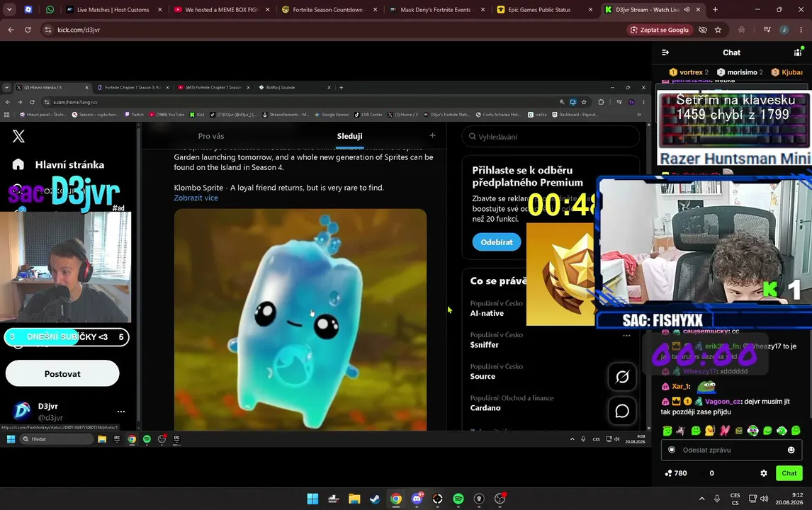The image size is (812, 510).
Task: Open File Explorer from outer taskbar
Action: [x=354, y=499]
